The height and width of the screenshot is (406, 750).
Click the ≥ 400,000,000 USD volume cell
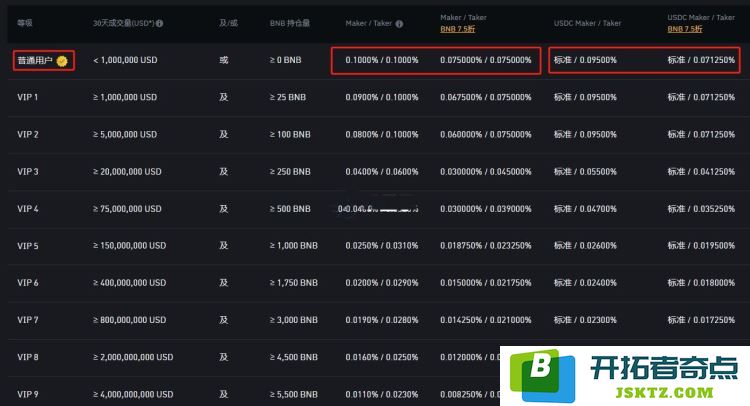coord(130,283)
